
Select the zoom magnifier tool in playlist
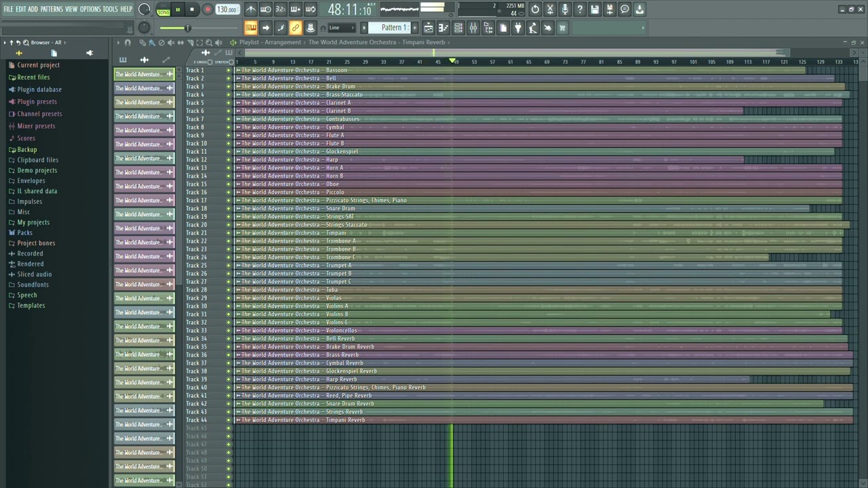pos(209,43)
